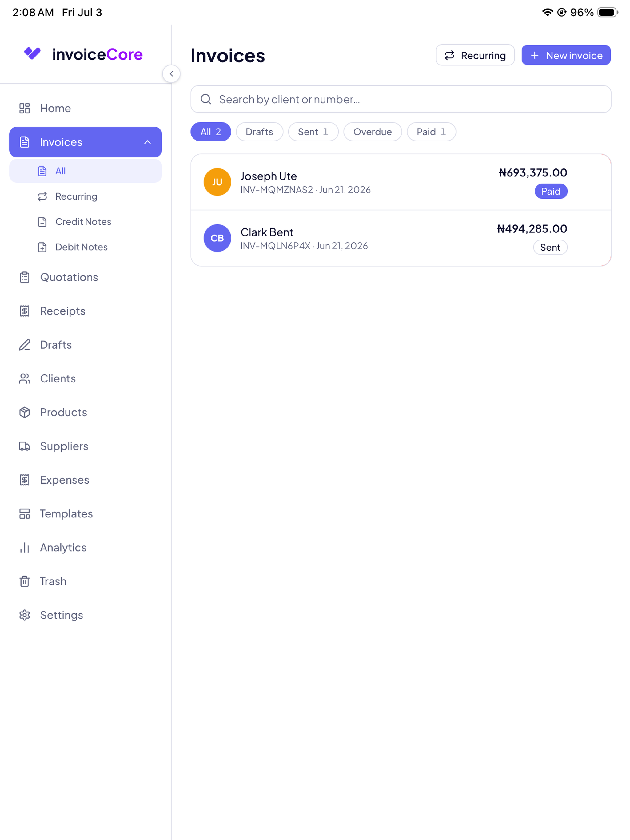Image resolution: width=630 pixels, height=840 pixels.
Task: Click the Credit Notes file icon
Action: tap(42, 222)
